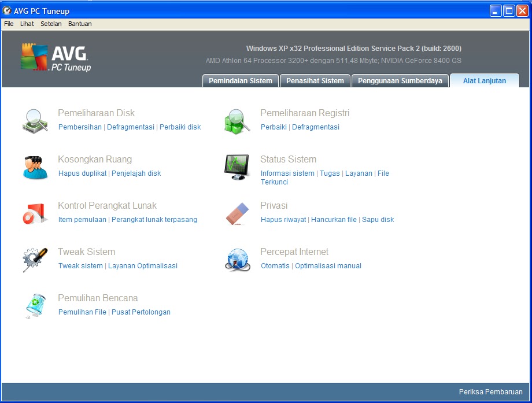Viewport: 532px width, 403px height.
Task: Open the Setelan menu
Action: 51,24
